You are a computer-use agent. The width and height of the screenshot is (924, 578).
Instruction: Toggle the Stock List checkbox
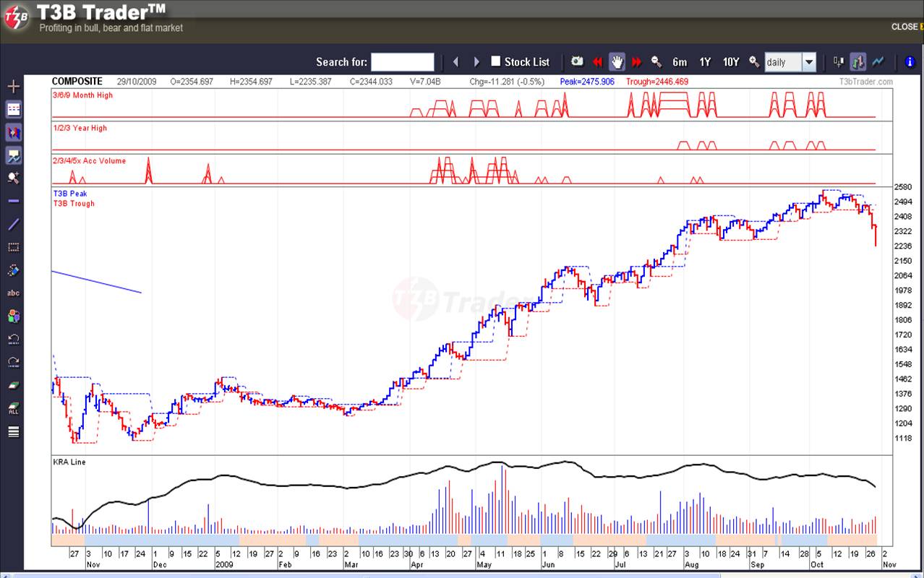(x=496, y=61)
